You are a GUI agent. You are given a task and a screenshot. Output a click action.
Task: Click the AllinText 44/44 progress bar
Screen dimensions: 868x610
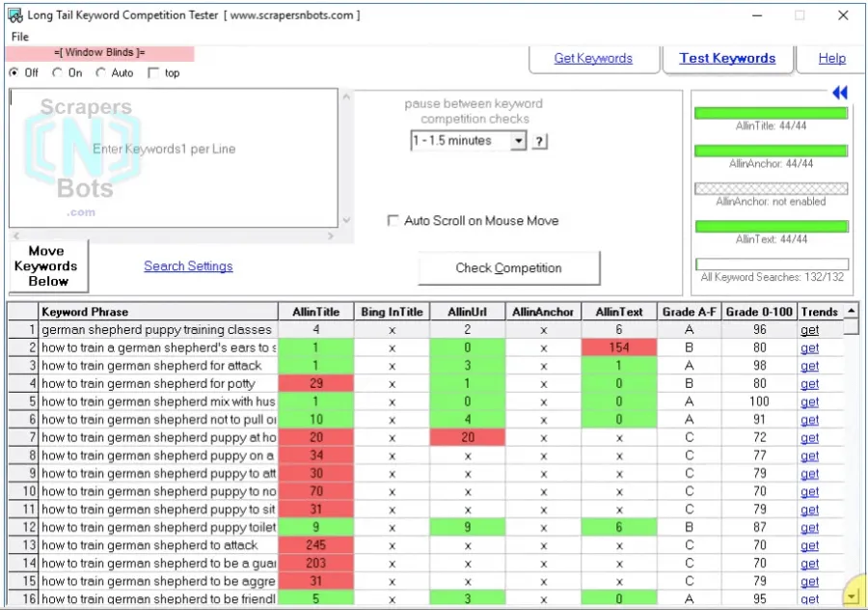[772, 227]
